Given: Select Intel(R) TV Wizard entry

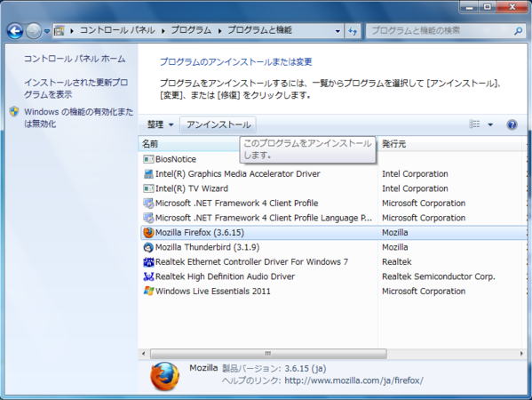Looking at the screenshot, I should [x=192, y=188].
